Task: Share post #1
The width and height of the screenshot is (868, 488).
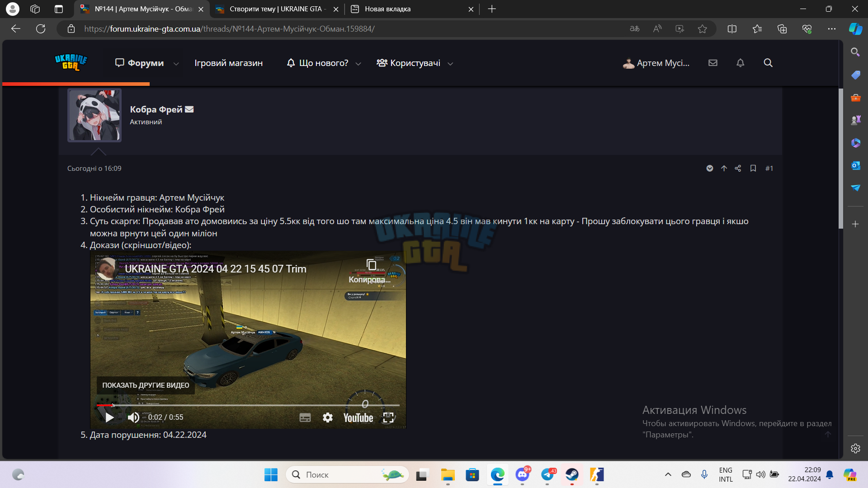Action: 738,168
